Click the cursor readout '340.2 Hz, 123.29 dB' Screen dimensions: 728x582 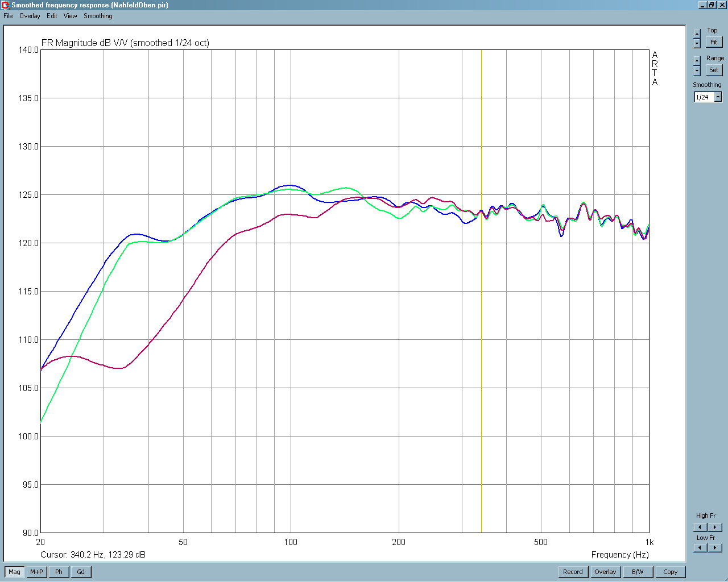[108, 555]
